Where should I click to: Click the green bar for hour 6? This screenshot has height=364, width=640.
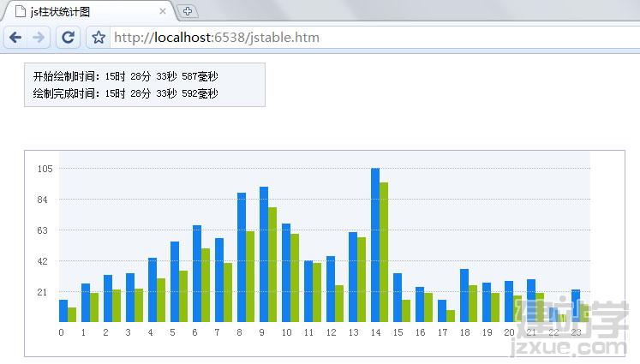[x=206, y=285]
